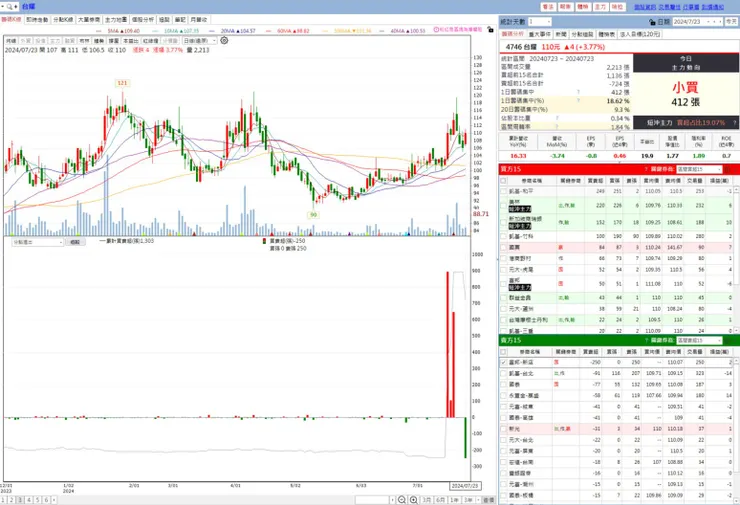Toggle 撐壓 overlay button
The image size is (740, 505).
coord(114,41)
